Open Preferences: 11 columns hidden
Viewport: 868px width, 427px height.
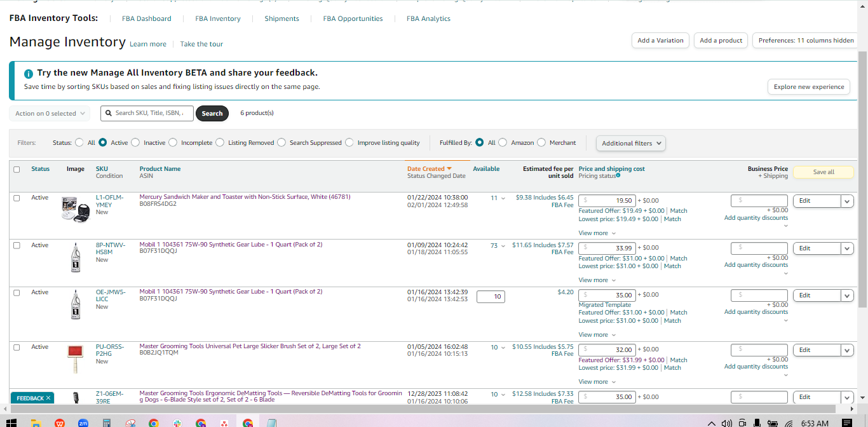[806, 40]
